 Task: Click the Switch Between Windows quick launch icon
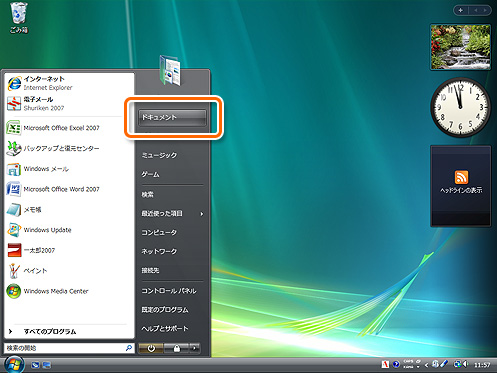tap(46, 365)
